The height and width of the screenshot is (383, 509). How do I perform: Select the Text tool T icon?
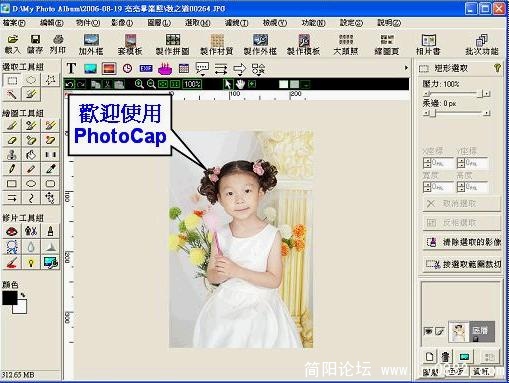pos(71,69)
